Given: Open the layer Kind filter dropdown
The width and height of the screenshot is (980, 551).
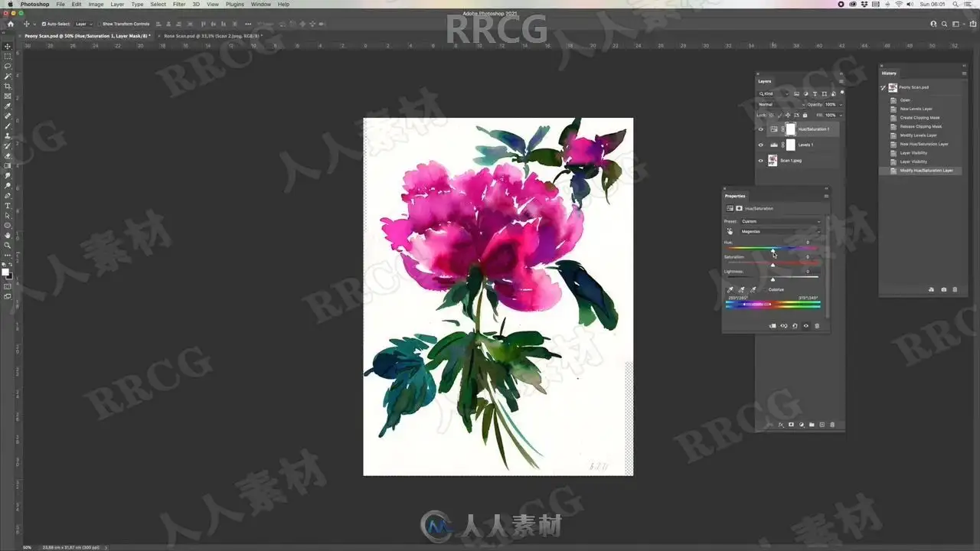Looking at the screenshot, I should click(774, 93).
